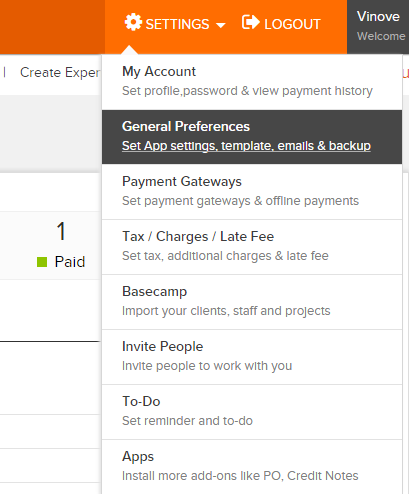Click the Paid label text
The width and height of the screenshot is (409, 494).
pyautogui.click(x=70, y=262)
